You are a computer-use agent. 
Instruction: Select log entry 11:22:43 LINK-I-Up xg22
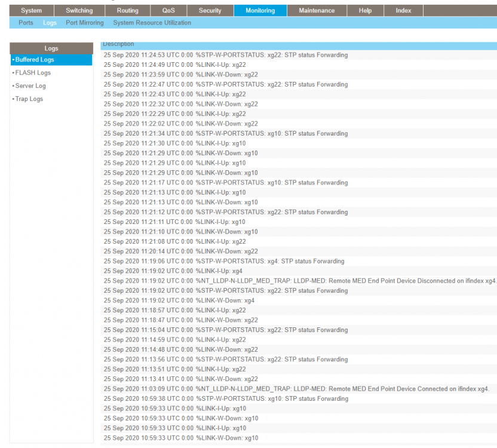pos(299,94)
